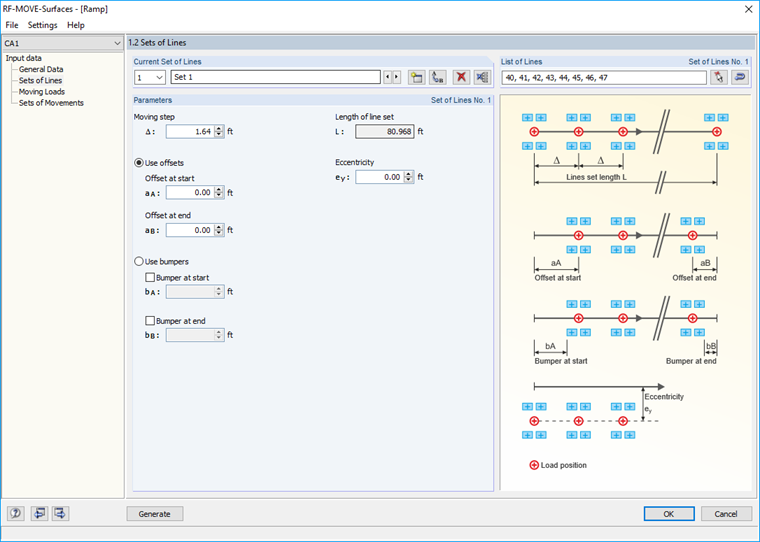Enable Bumper at start checkbox

(150, 277)
